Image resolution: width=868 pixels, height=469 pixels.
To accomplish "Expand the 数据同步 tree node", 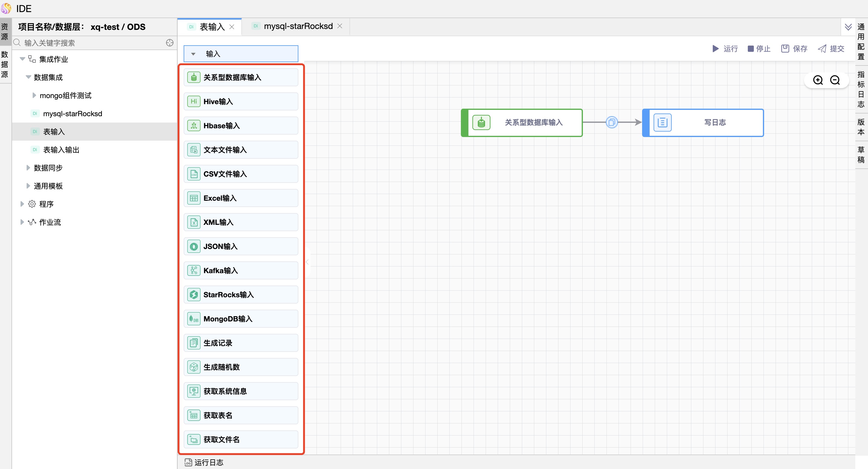I will click(28, 168).
